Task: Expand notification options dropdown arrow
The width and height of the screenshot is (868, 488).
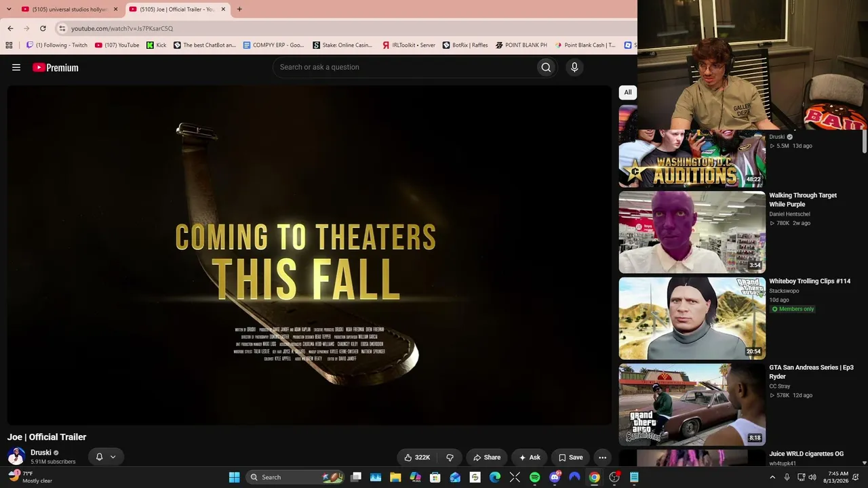Action: (113, 457)
